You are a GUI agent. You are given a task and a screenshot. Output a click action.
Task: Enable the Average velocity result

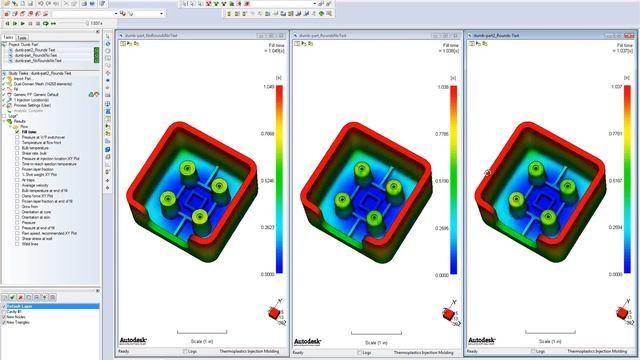[17, 185]
